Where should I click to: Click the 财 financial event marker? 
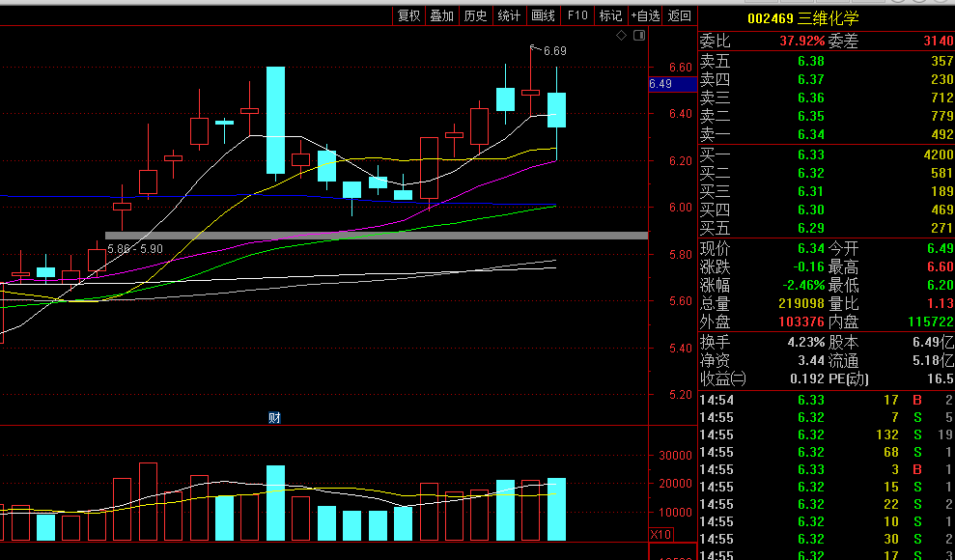pos(274,417)
